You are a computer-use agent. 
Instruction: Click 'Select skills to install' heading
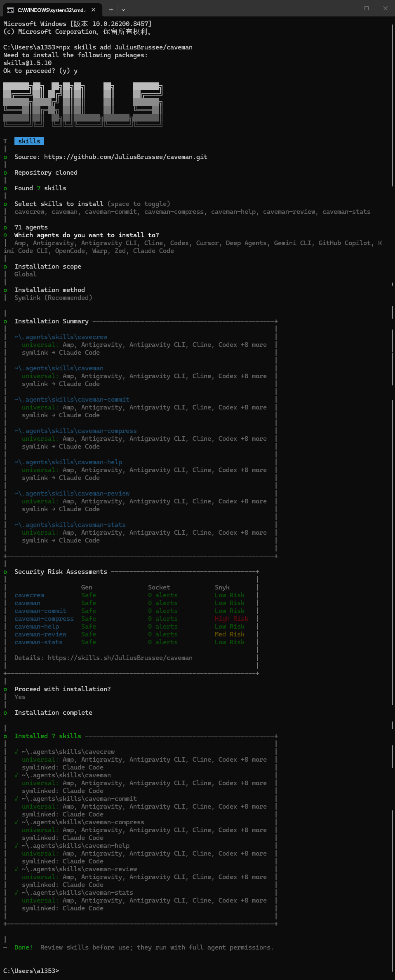(59, 204)
